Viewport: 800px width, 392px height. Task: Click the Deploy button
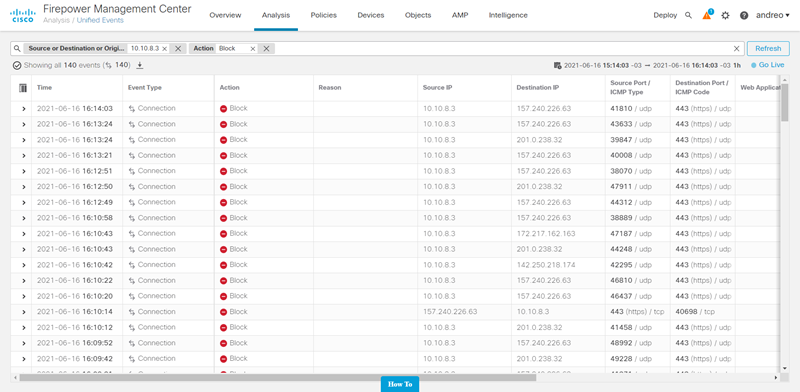(665, 15)
